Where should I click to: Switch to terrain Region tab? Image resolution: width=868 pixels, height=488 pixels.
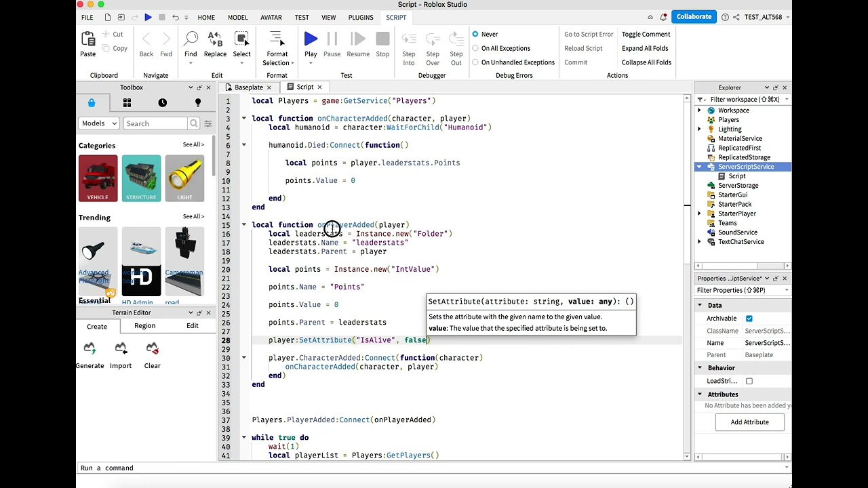(x=144, y=326)
